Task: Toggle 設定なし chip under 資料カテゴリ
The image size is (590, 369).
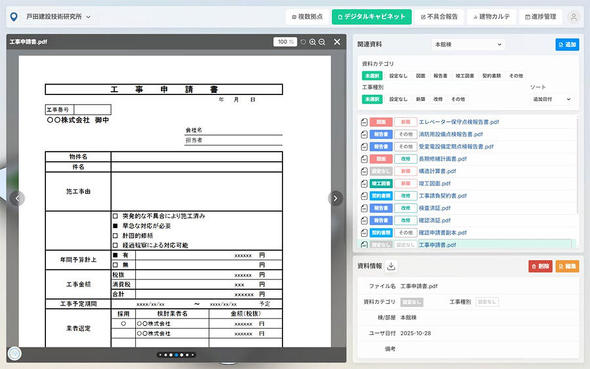Action: point(398,76)
